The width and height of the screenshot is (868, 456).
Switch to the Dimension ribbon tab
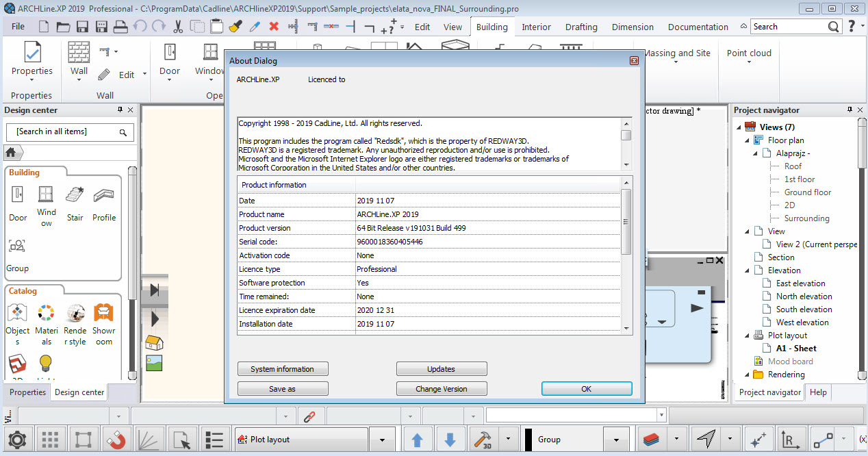coord(633,27)
